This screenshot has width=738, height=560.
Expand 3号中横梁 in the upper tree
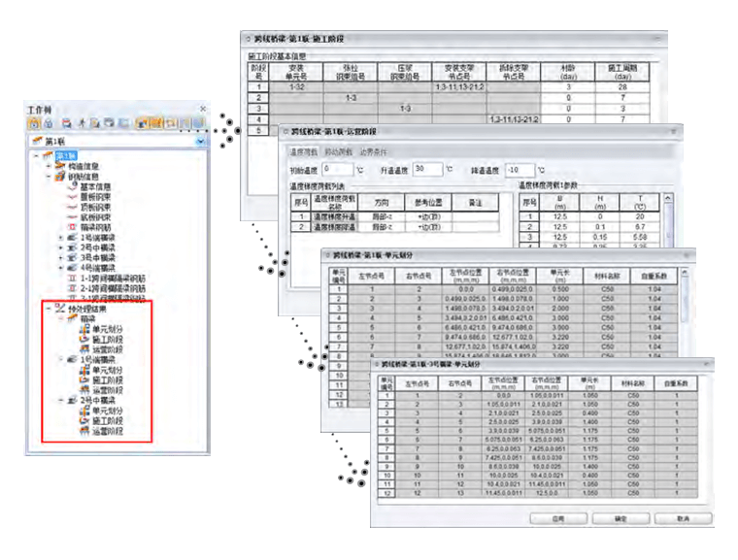[x=61, y=258]
